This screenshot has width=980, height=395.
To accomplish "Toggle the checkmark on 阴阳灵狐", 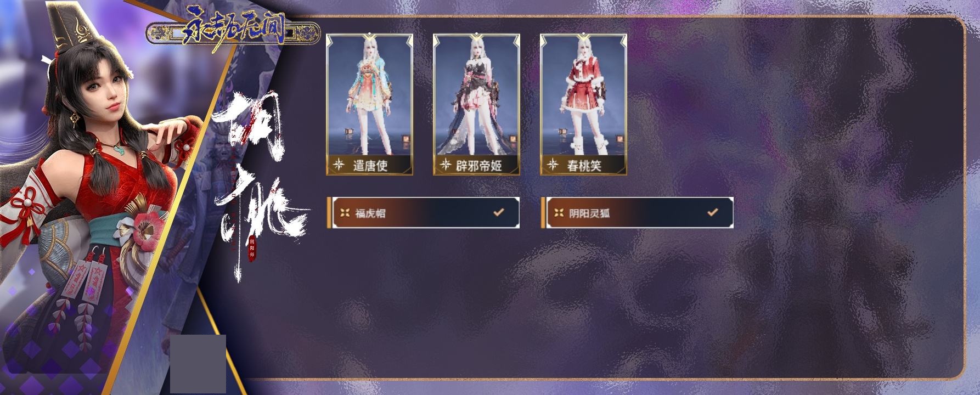I will point(713,212).
